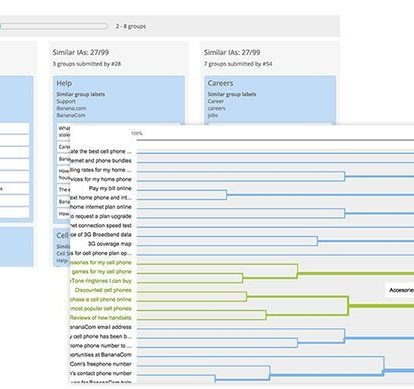Click the Similar IAs heading submitted by #28

pos(81,52)
